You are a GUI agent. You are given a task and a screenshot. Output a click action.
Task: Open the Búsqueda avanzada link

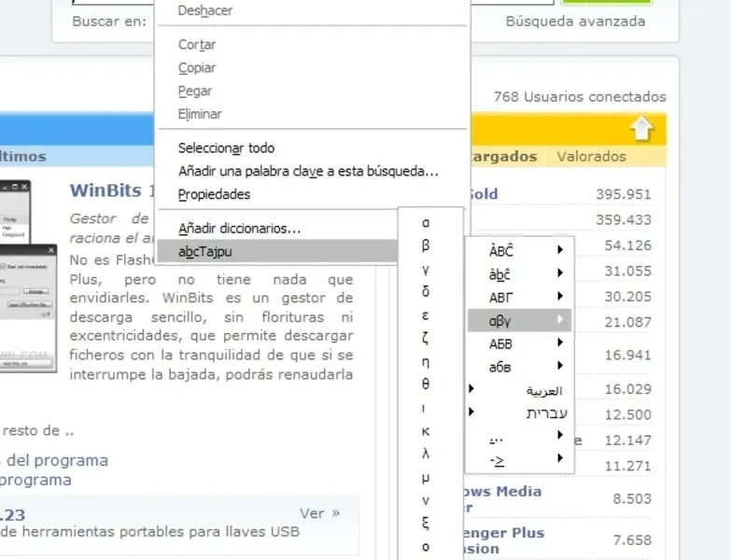point(575,21)
